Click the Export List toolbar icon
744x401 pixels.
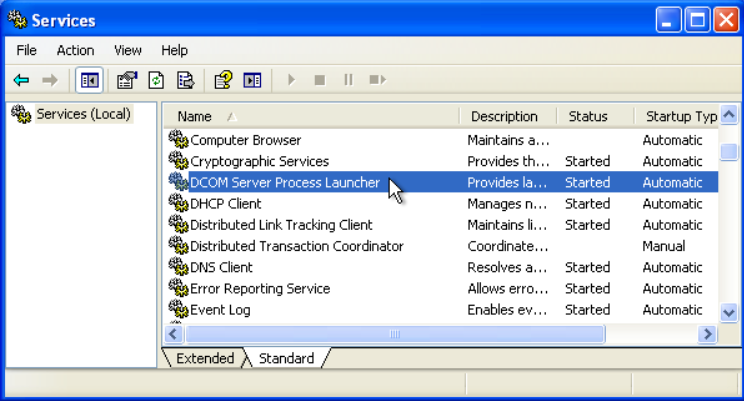click(x=185, y=80)
